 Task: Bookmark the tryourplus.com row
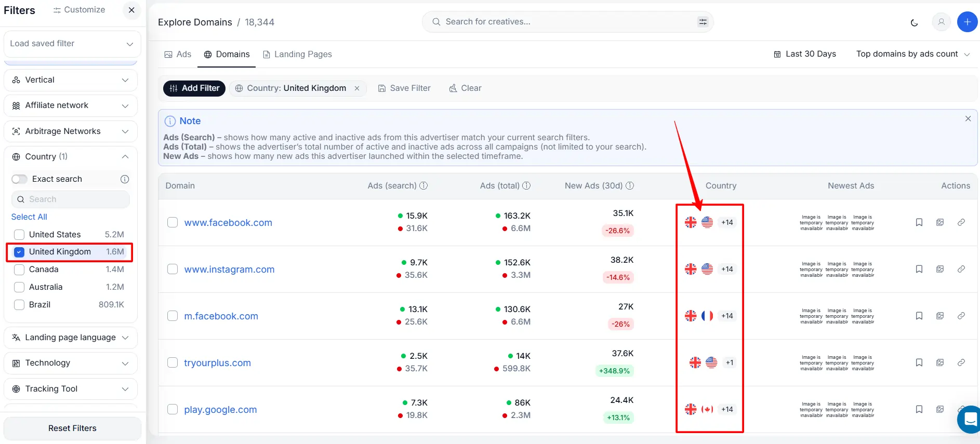(919, 363)
